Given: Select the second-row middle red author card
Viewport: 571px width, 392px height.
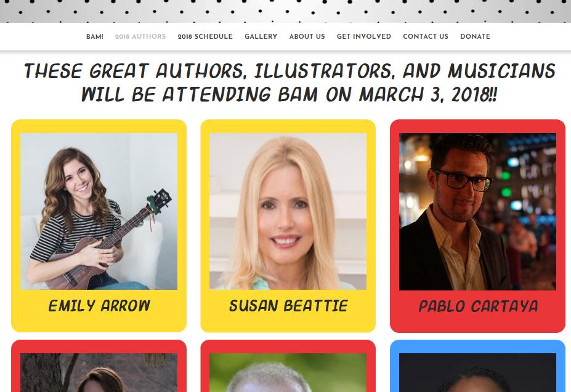Looking at the screenshot, I should [x=288, y=366].
